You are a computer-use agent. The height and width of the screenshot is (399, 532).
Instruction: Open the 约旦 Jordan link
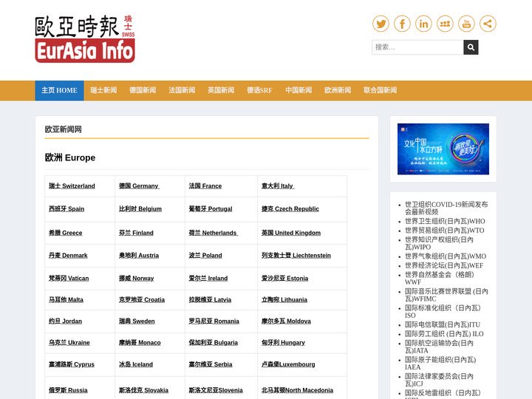point(66,321)
